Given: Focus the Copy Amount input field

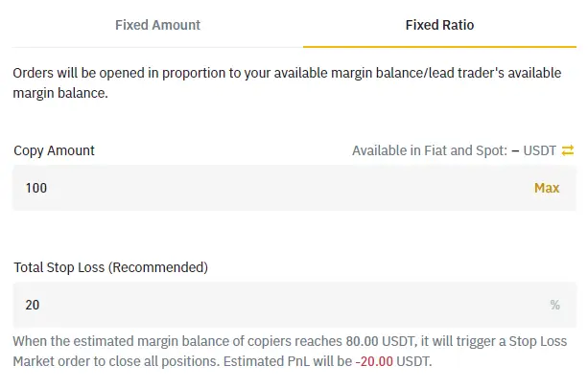Looking at the screenshot, I should click(269, 188).
